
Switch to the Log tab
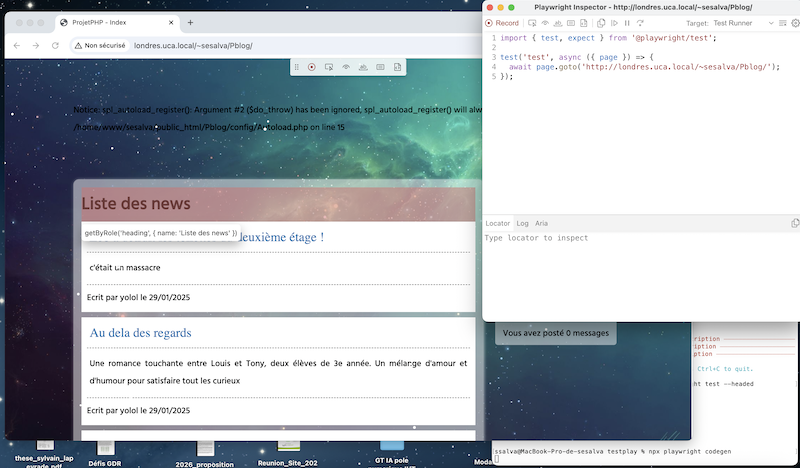coord(522,223)
